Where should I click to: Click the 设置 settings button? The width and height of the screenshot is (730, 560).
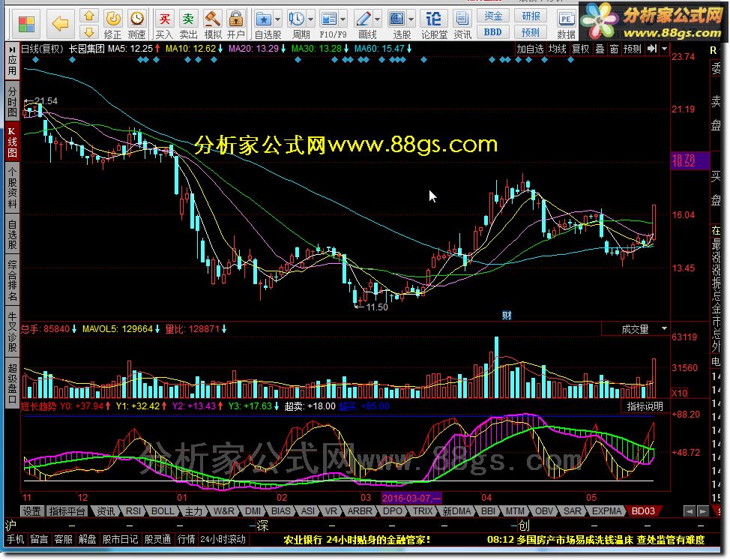(x=32, y=511)
